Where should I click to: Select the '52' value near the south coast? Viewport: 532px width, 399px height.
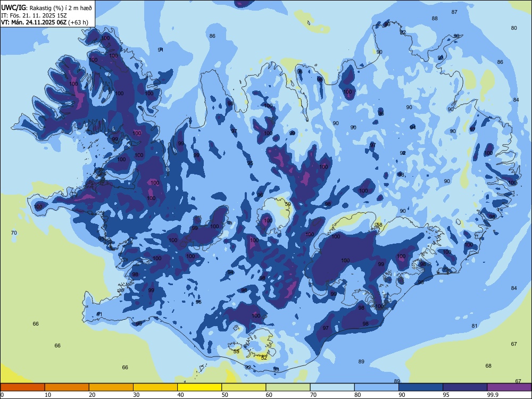[264, 358]
